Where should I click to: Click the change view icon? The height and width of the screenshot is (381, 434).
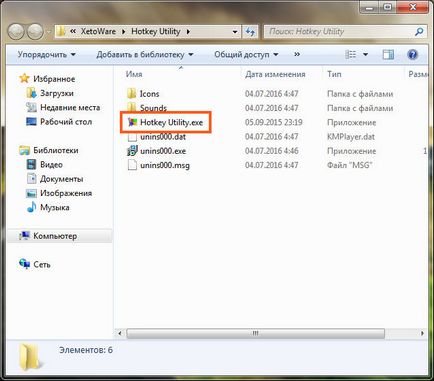[x=350, y=54]
